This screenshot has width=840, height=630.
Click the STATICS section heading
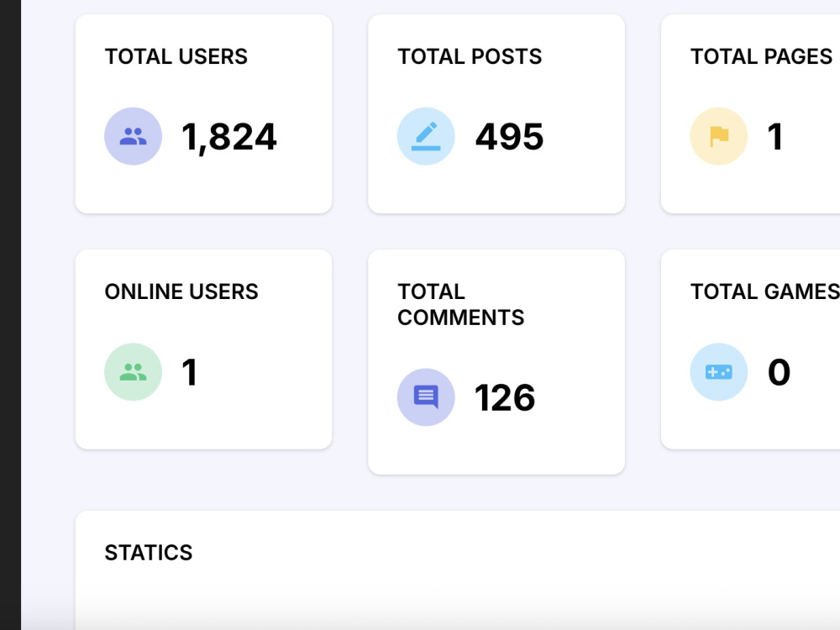[149, 553]
